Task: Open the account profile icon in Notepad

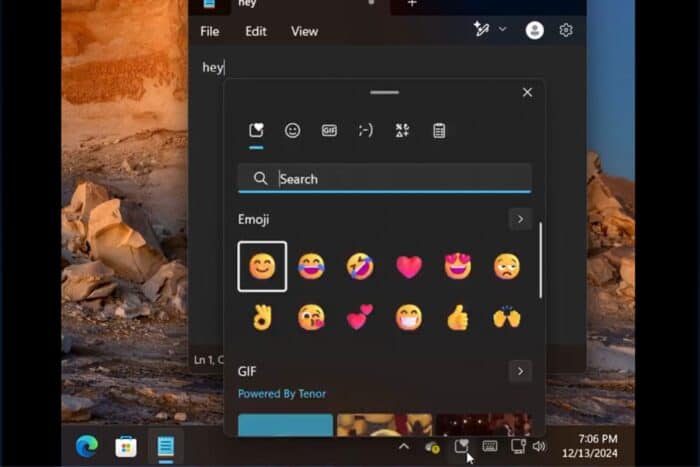Action: [534, 30]
